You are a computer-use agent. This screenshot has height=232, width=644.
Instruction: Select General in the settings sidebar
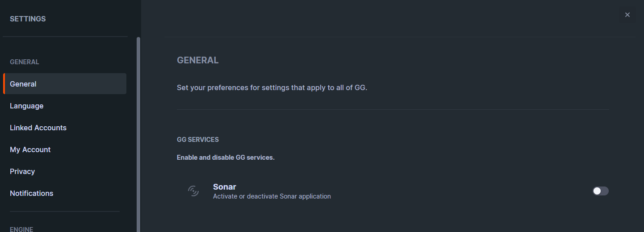65,84
